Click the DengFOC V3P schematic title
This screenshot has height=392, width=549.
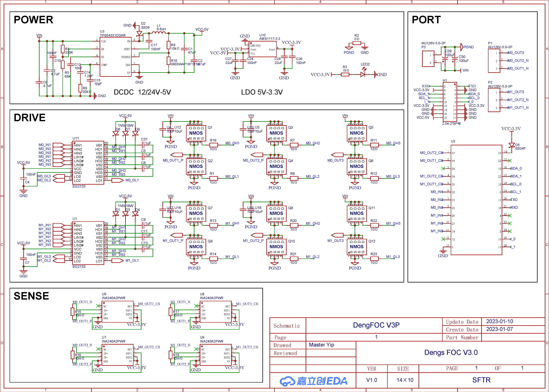[376, 325]
